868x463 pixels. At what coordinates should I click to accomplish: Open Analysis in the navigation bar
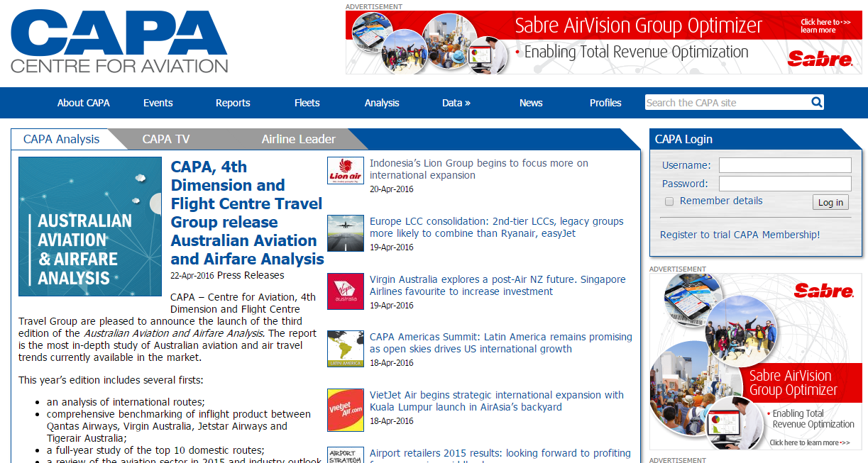tap(382, 103)
